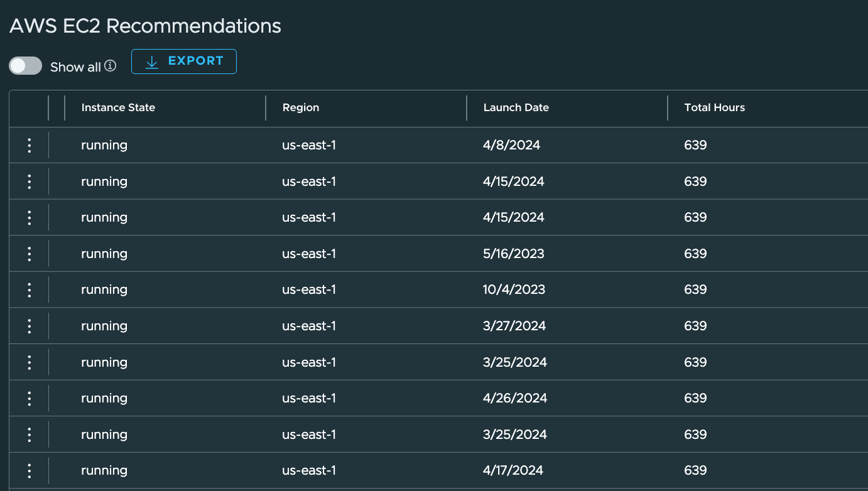Sort the table by Total Hours
This screenshot has width=868, height=491.
click(x=714, y=107)
